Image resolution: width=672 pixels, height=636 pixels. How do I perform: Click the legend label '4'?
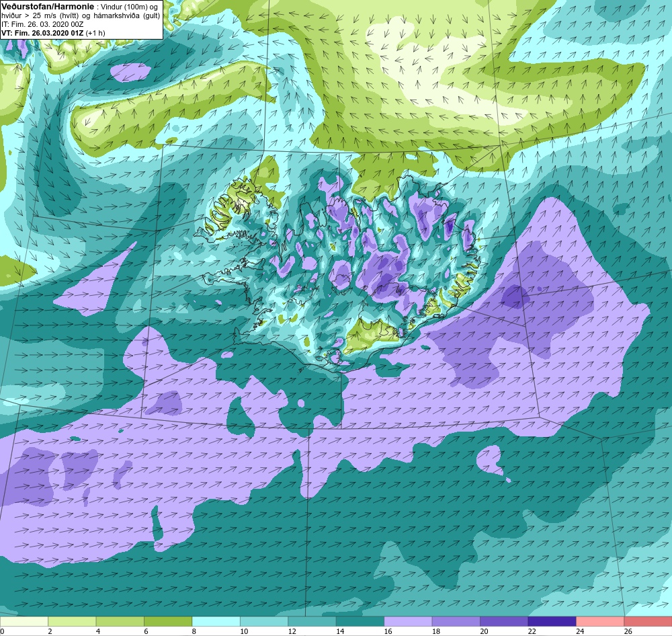[x=98, y=631]
